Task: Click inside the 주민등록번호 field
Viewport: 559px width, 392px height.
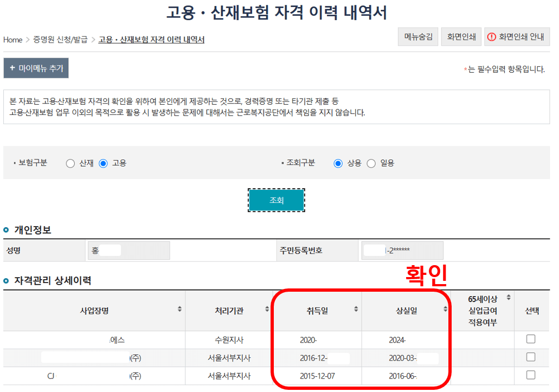Action: click(x=402, y=250)
